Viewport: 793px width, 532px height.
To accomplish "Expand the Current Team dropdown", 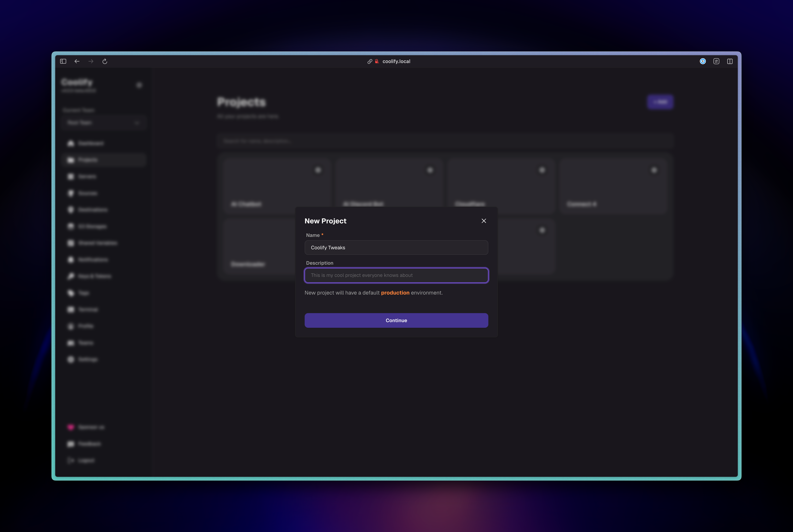I will coord(104,122).
